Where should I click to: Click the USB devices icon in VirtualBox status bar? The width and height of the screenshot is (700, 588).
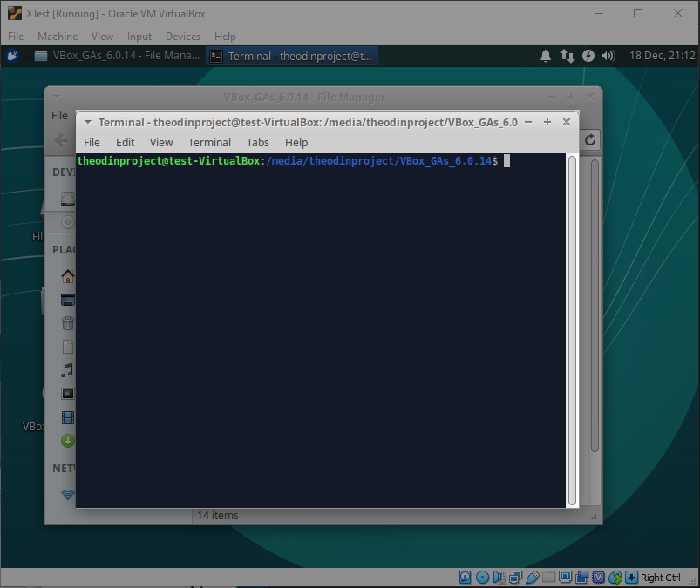[532, 578]
